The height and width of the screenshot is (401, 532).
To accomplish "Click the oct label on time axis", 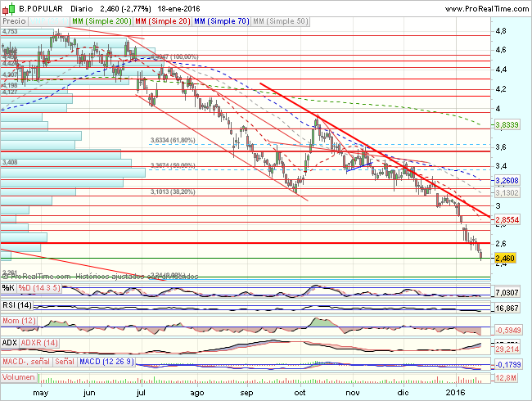I will pos(300,393).
